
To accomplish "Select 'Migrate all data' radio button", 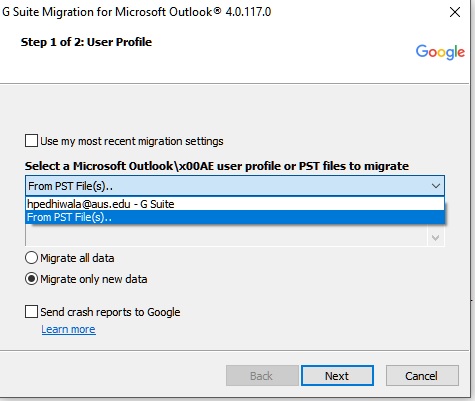I will click(31, 258).
